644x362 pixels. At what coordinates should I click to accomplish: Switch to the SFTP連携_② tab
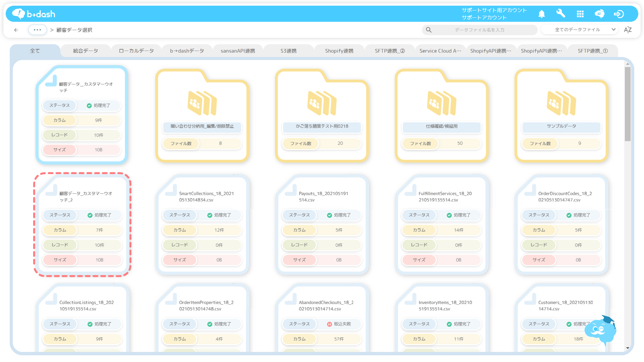(x=390, y=51)
